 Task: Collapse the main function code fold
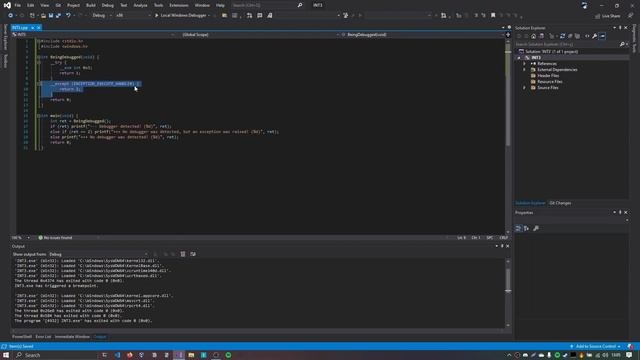click(38, 116)
